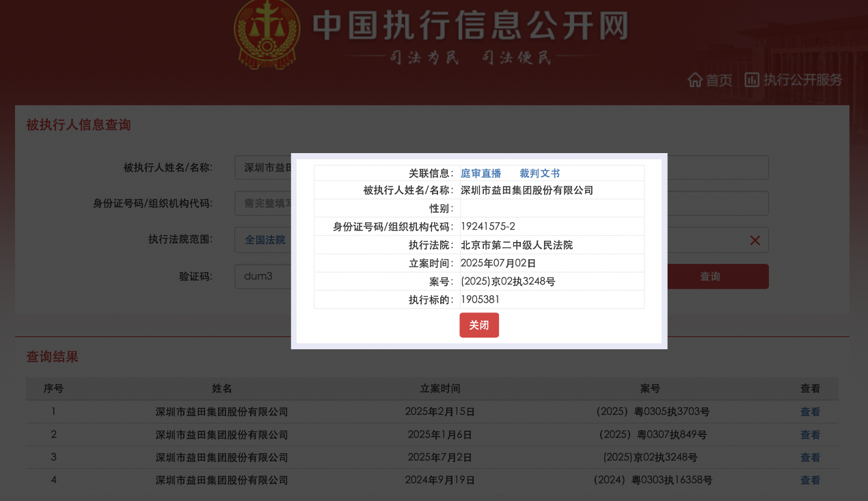Click filing date 2025年7月2日 in results

coord(440,457)
